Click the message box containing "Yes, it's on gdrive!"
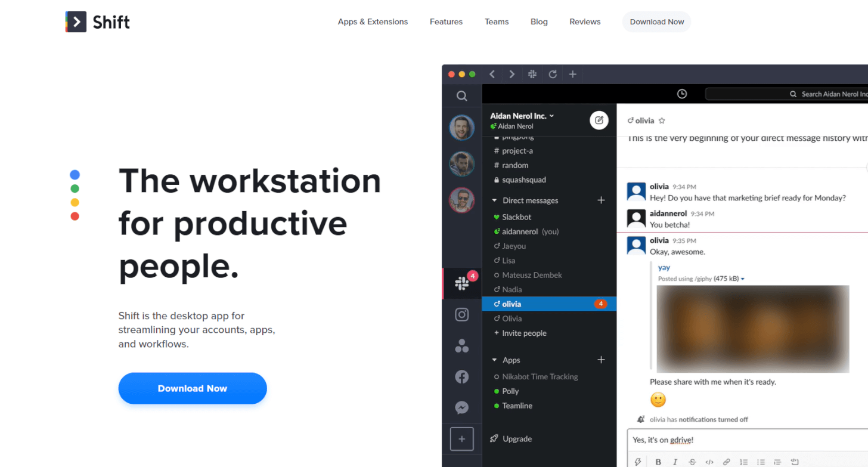The image size is (868, 467). point(748,440)
